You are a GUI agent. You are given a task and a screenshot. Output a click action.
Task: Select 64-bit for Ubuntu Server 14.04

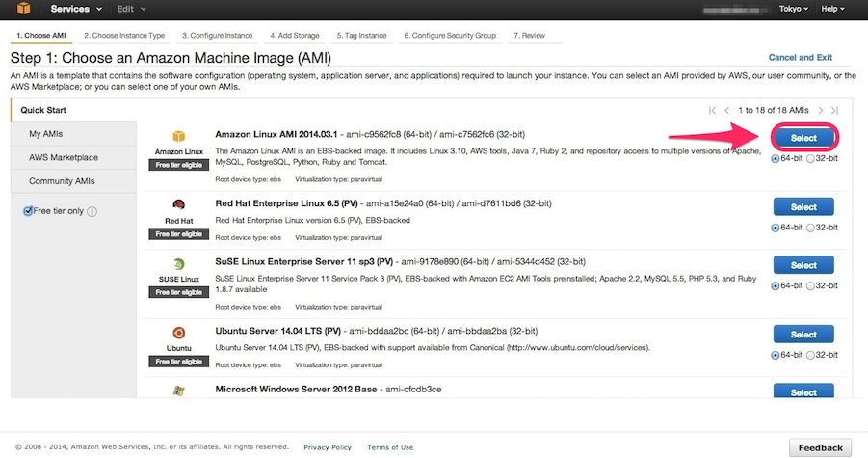point(776,355)
